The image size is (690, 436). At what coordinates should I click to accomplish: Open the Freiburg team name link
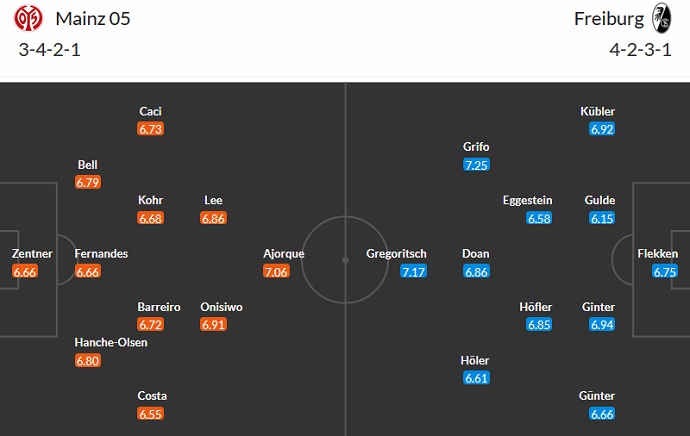608,19
